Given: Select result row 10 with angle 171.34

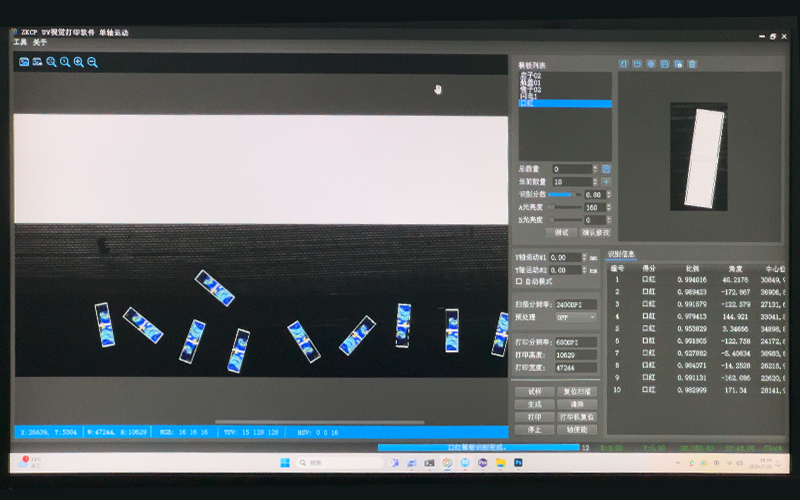Looking at the screenshot, I should pyautogui.click(x=696, y=390).
